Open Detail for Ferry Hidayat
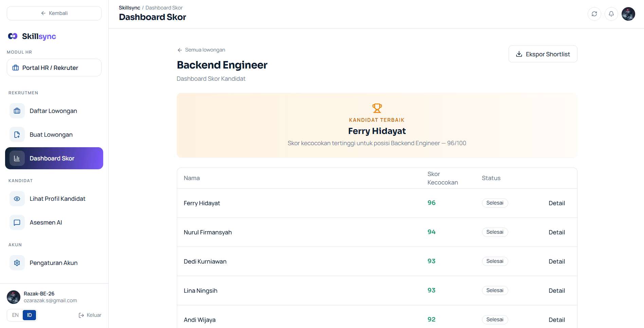The width and height of the screenshot is (644, 328). tap(557, 203)
